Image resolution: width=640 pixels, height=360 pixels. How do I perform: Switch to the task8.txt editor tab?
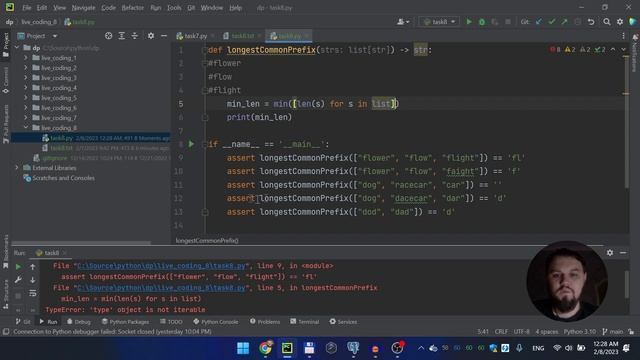[242, 36]
